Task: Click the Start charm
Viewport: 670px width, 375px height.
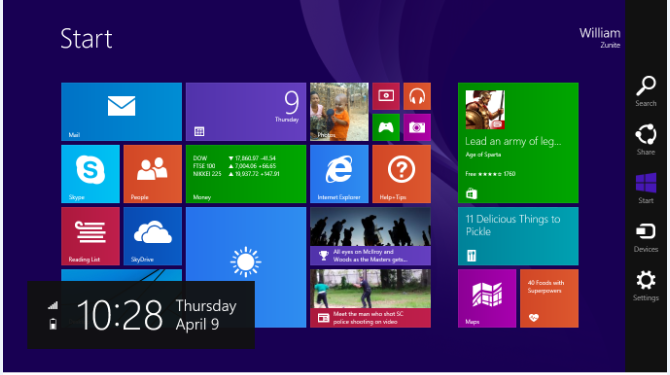Action: 646,188
